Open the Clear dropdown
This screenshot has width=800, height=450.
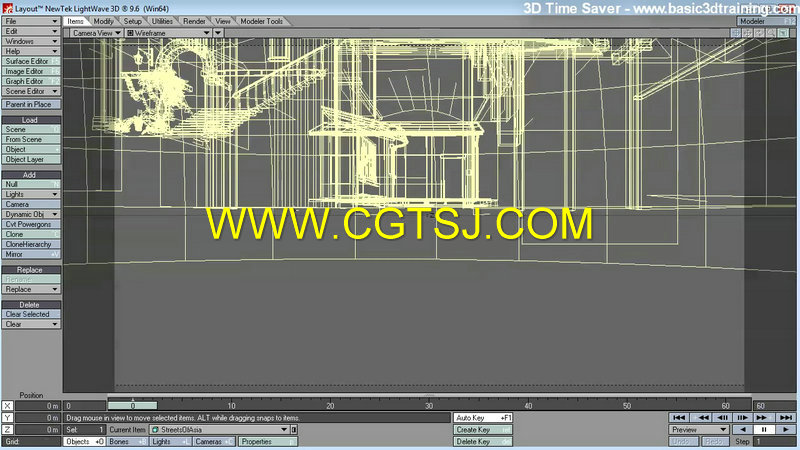(x=31, y=324)
